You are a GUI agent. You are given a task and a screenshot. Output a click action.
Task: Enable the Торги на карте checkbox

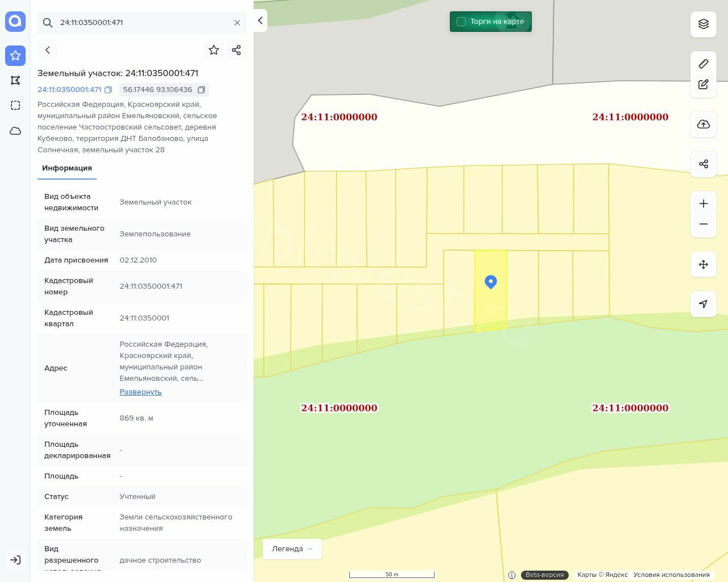[x=461, y=22]
